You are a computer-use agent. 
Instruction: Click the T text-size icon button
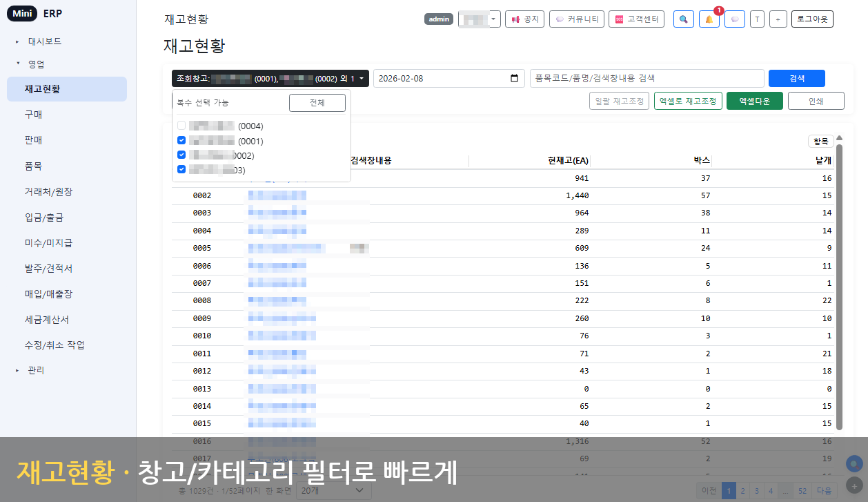(757, 19)
